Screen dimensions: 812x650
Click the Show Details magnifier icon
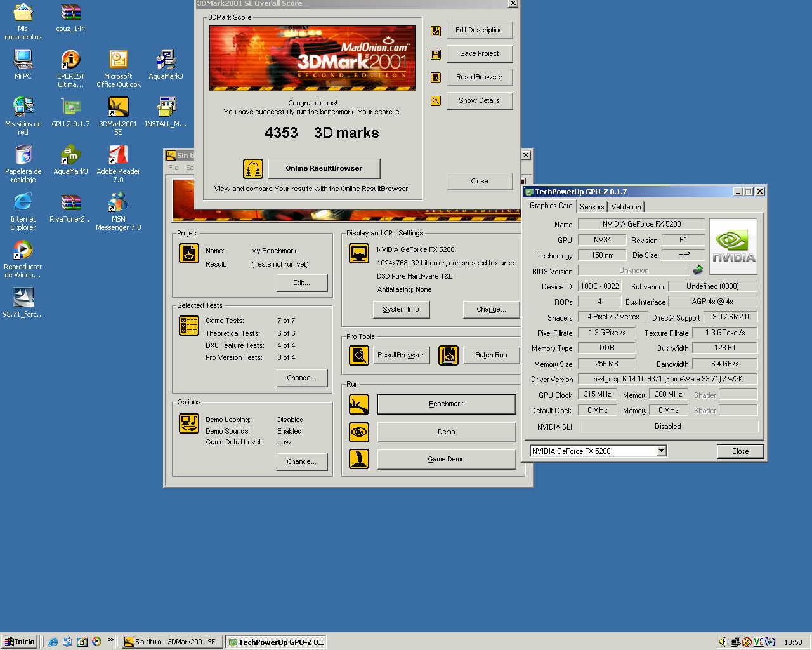436,101
